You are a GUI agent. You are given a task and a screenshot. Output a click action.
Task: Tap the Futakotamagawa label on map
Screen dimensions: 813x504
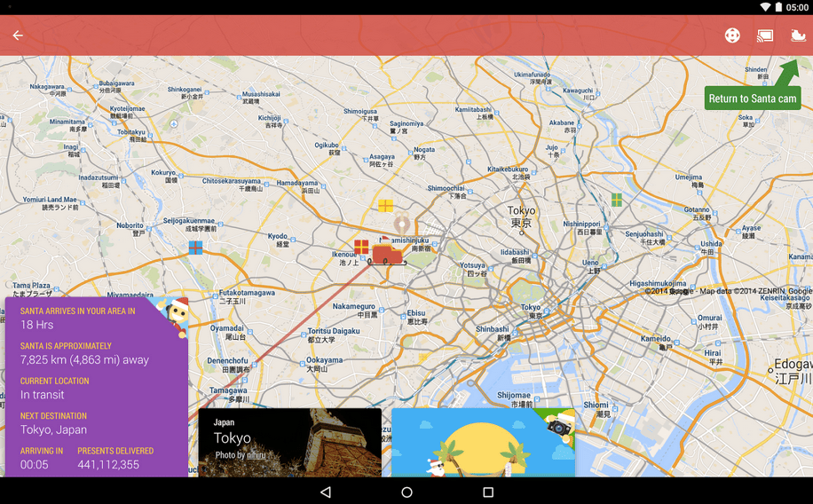247,296
